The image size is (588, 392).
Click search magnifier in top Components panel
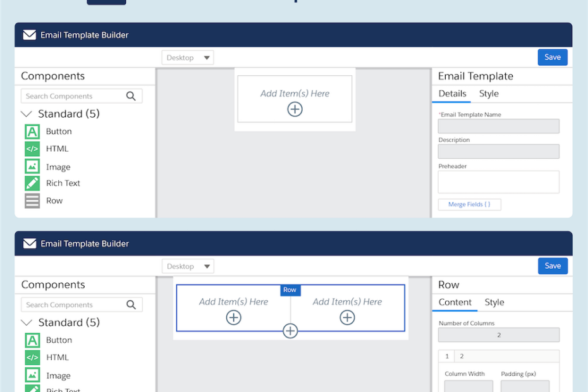131,96
